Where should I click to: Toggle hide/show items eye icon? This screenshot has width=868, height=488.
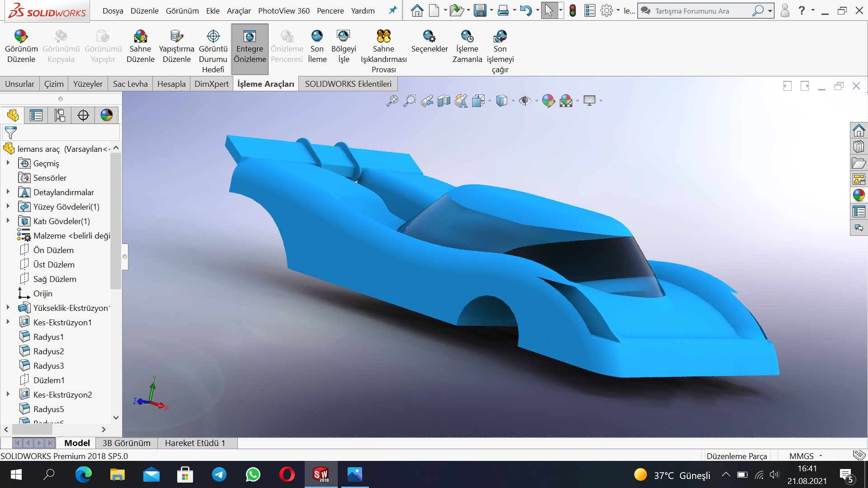(x=524, y=101)
